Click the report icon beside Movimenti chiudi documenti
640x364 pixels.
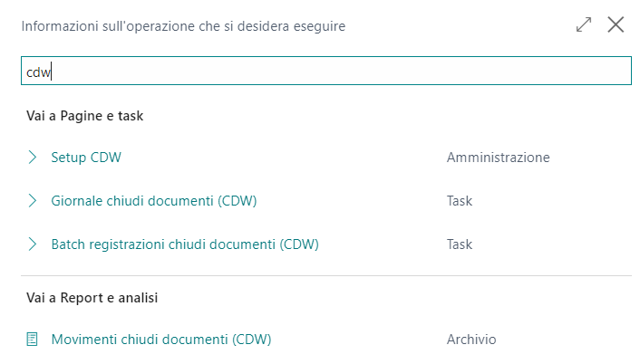[33, 340]
